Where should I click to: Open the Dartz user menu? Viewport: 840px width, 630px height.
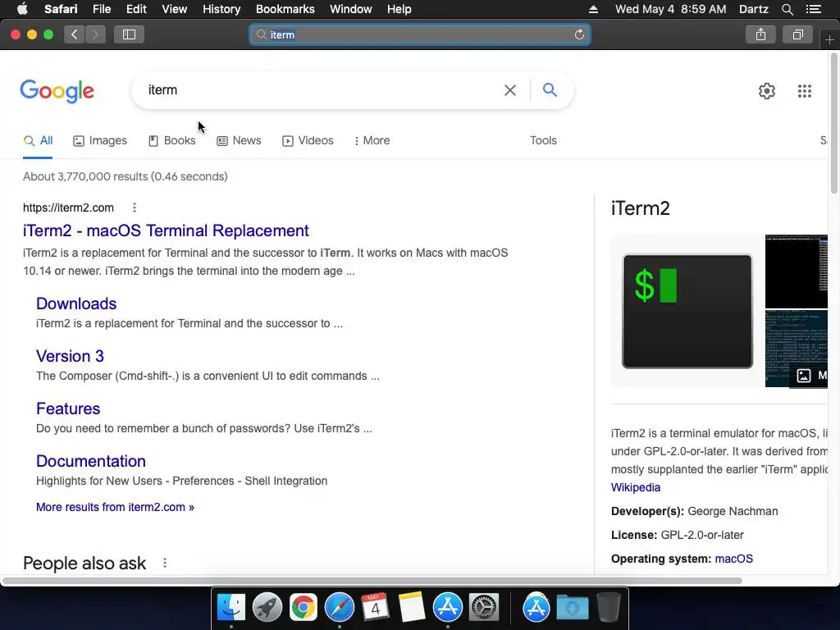pos(753,9)
